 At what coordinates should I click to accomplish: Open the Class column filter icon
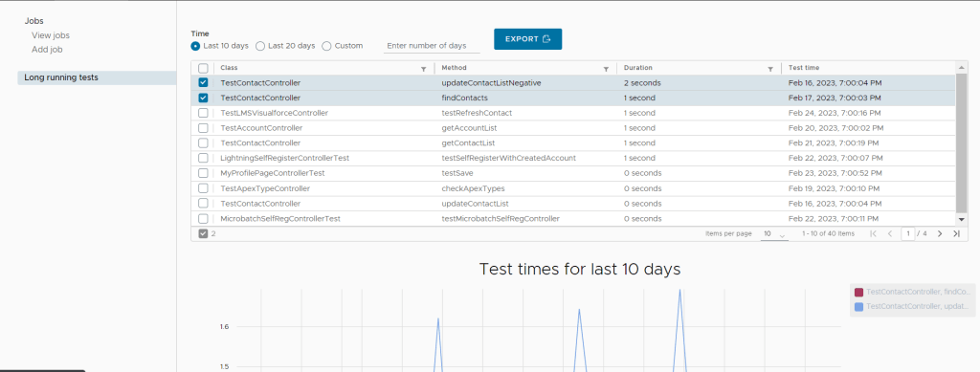point(424,69)
